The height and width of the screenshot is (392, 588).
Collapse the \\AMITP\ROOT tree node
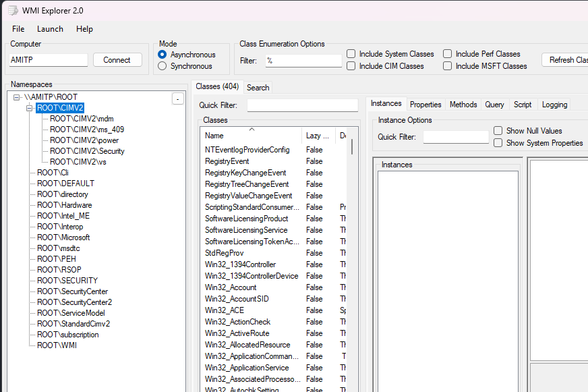17,97
